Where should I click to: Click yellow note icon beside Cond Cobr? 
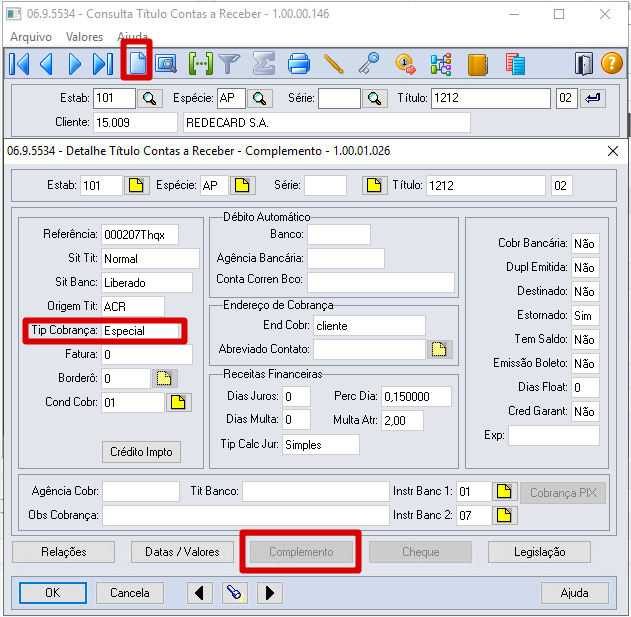pyautogui.click(x=179, y=402)
